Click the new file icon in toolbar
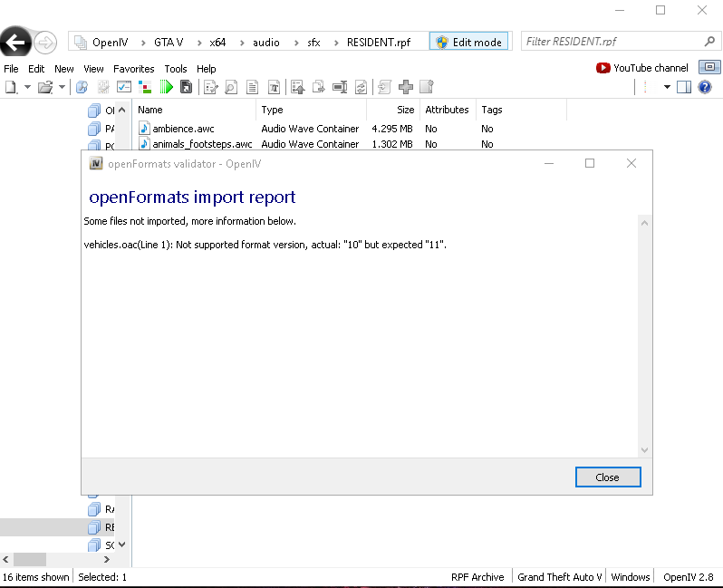This screenshot has height=588, width=723. (x=11, y=87)
